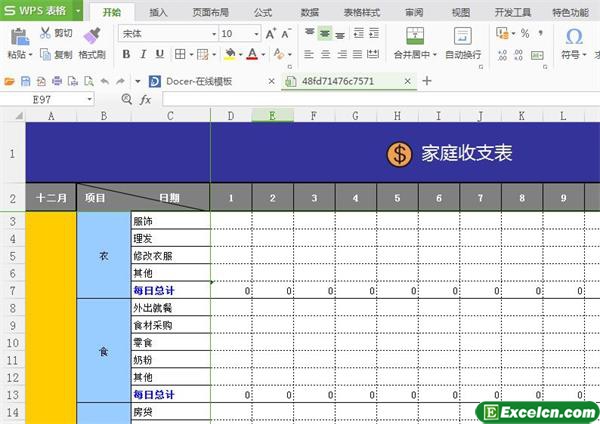Click the Cut (剪切) scissors icon
The height and width of the screenshot is (424, 600).
pyautogui.click(x=47, y=33)
